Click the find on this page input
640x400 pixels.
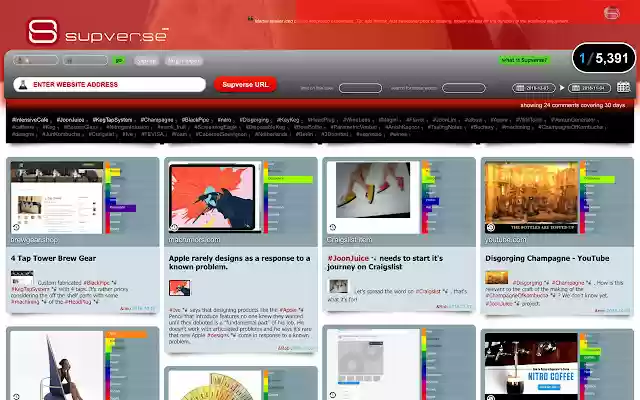[360, 88]
